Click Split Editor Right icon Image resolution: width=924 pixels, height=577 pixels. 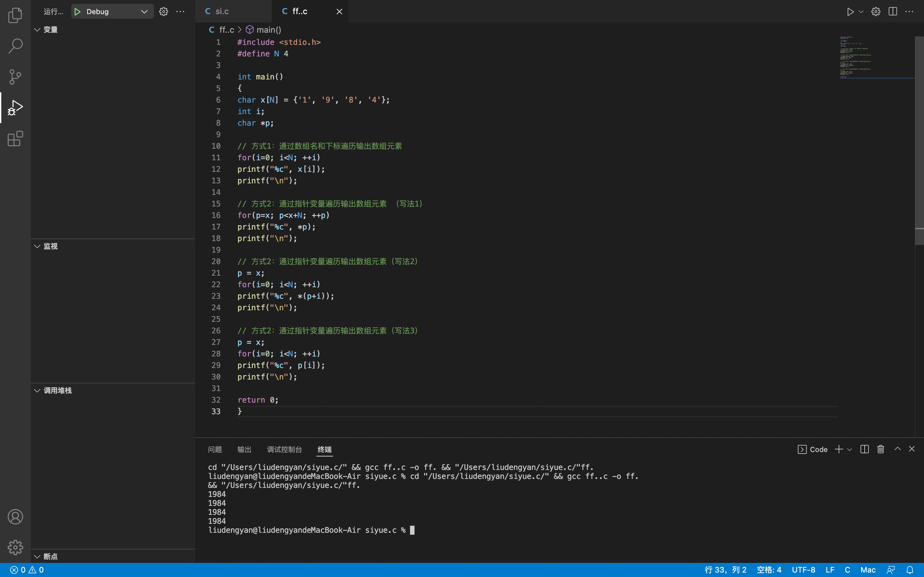(x=893, y=12)
